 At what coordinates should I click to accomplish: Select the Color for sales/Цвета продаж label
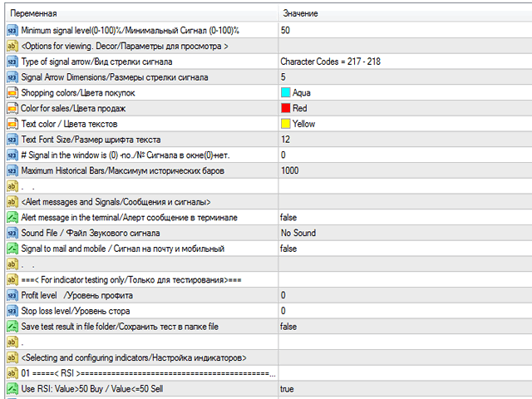click(x=73, y=109)
